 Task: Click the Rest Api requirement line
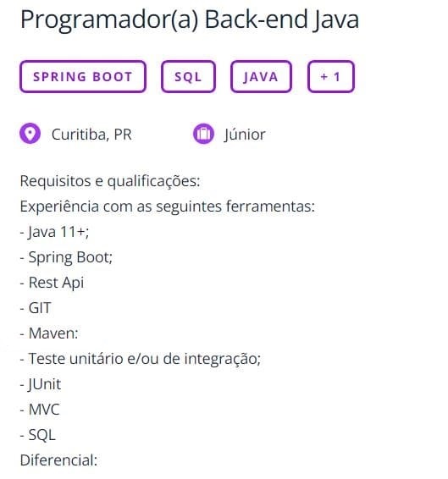point(52,283)
